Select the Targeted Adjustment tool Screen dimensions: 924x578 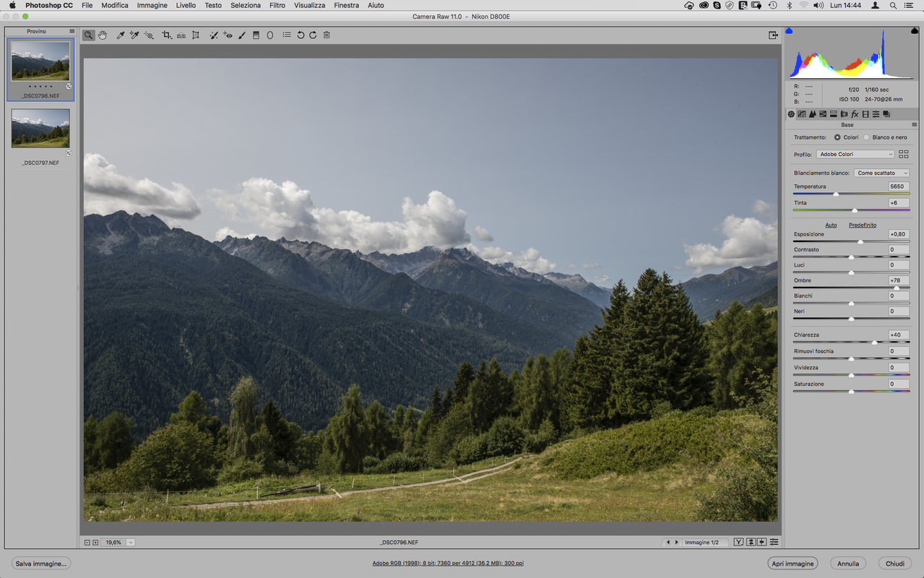[149, 35]
